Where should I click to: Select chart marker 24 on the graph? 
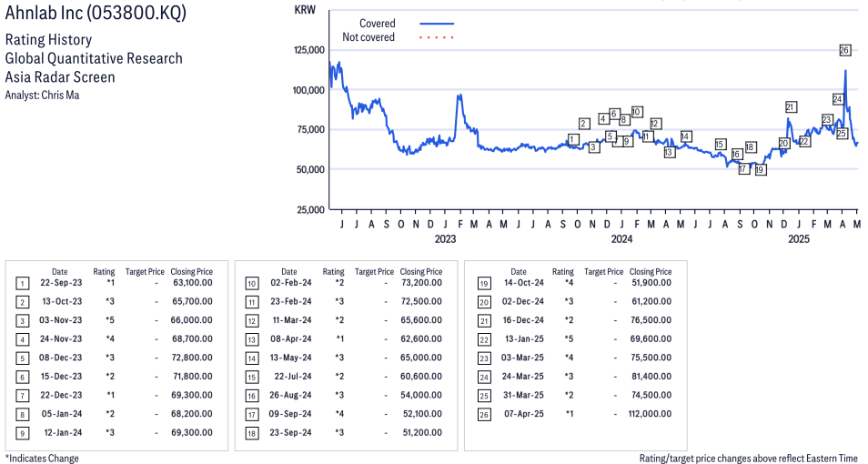click(x=838, y=100)
